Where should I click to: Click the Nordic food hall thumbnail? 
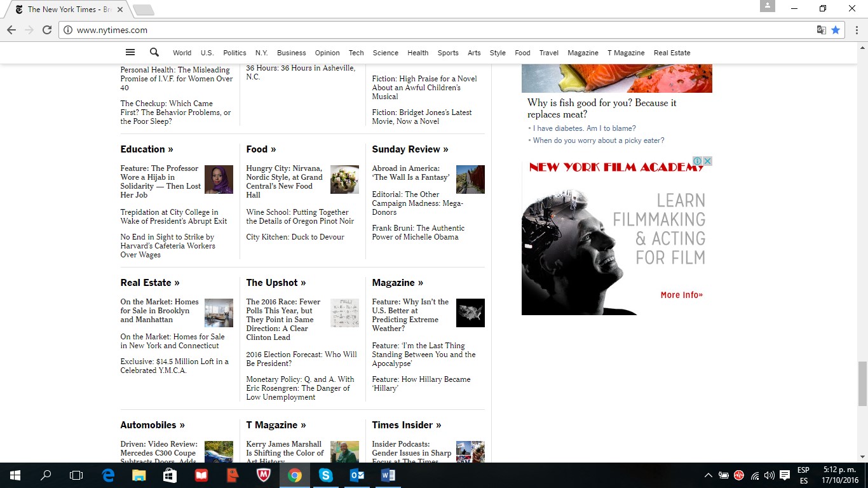click(x=344, y=180)
